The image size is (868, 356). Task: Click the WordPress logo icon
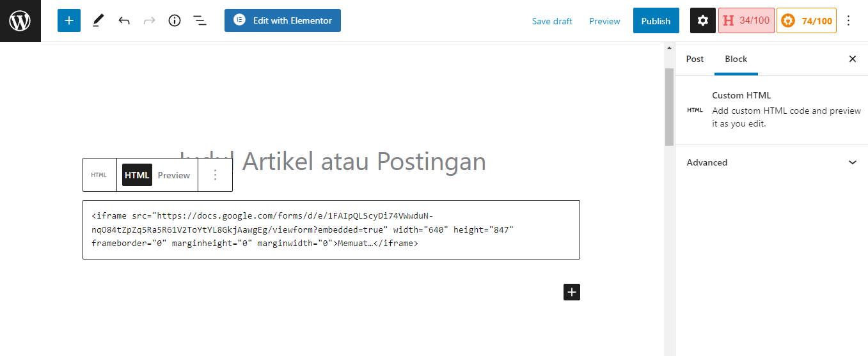tap(20, 21)
